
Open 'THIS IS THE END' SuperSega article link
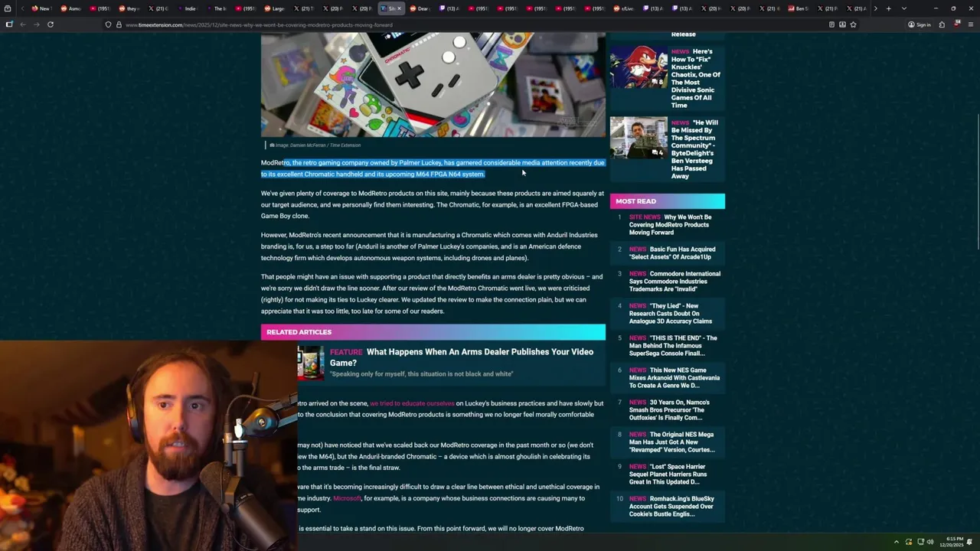(673, 345)
